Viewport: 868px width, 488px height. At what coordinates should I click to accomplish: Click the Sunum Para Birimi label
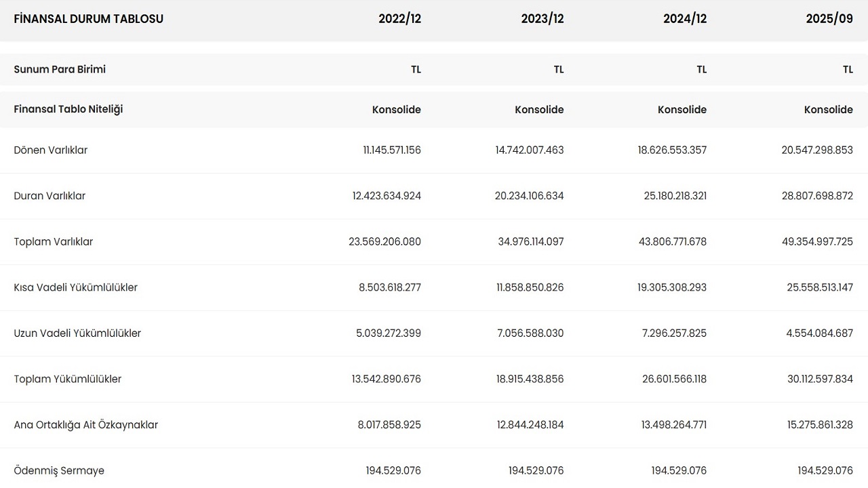pos(60,69)
